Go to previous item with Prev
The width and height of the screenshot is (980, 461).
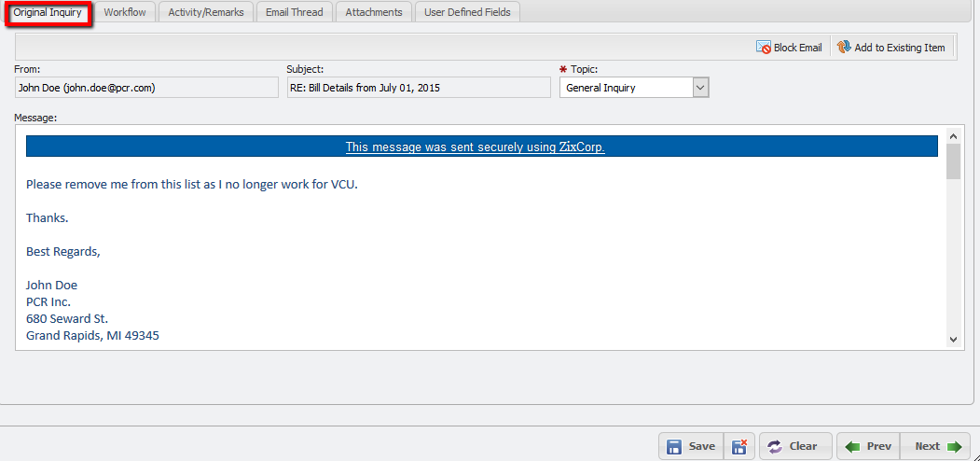[867, 446]
